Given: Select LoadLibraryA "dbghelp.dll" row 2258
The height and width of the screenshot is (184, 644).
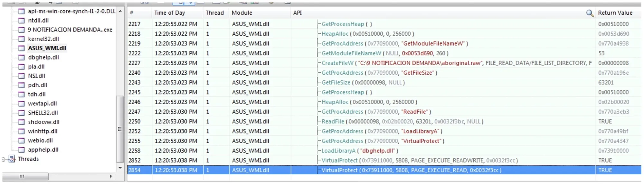Looking at the screenshot, I should click(384, 151).
